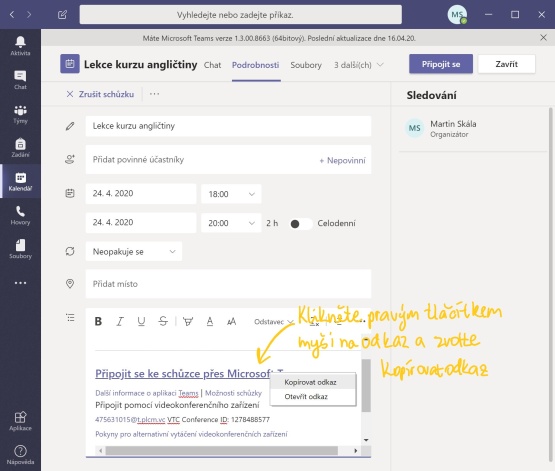Click the end date field beside 20:00
Image resolution: width=555 pixels, height=471 pixels.
point(141,223)
